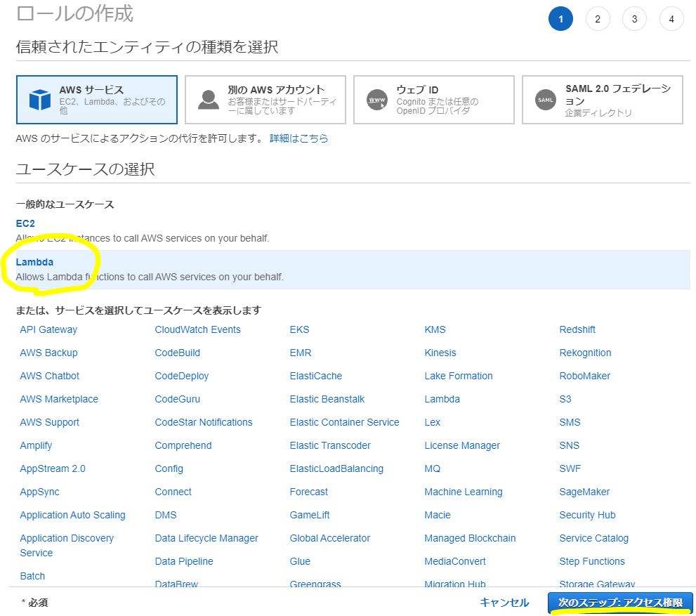The height and width of the screenshot is (616, 696).
Task: Open the Managed Blockchain link
Action: pos(470,538)
